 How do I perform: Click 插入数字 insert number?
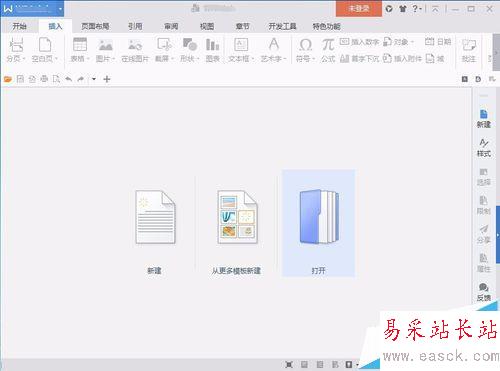(x=359, y=42)
